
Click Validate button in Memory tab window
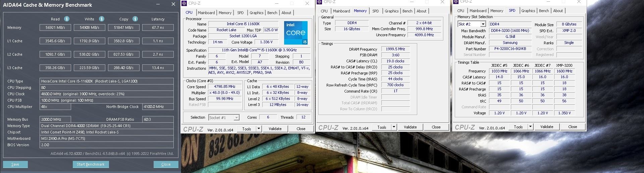[x=410, y=127]
